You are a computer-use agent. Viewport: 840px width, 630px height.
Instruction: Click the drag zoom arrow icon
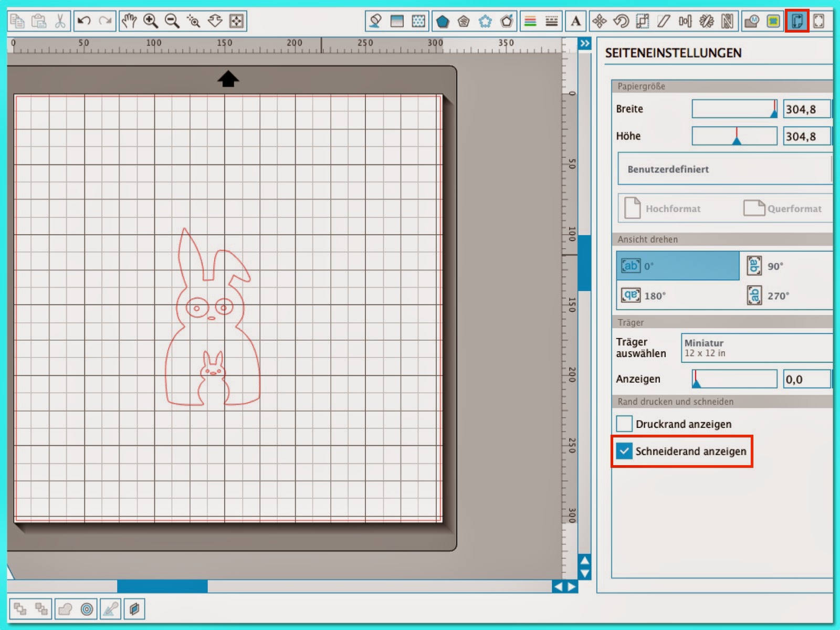pos(215,21)
